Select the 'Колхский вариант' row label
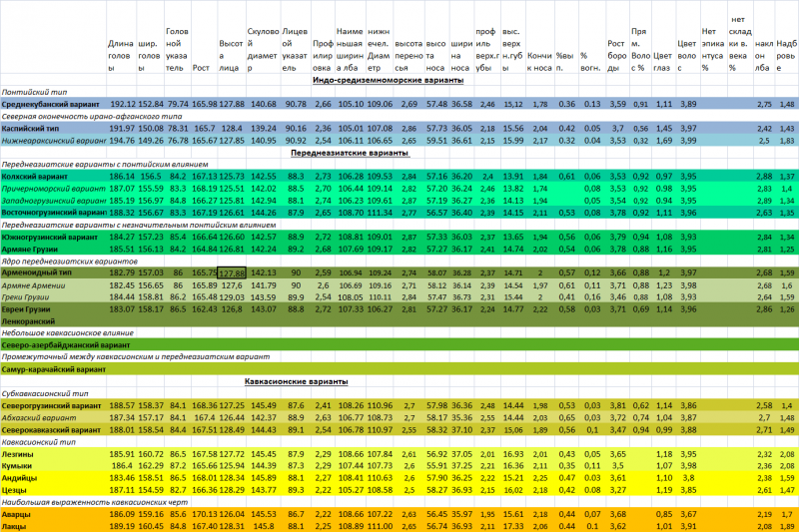Image resolution: width=799 pixels, height=532 pixels. pyautogui.click(x=35, y=177)
